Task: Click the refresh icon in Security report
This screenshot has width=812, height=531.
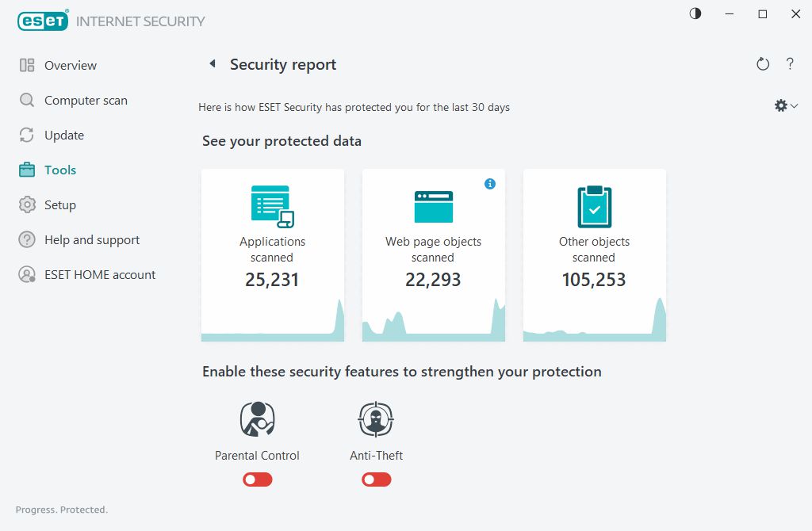Action: pos(763,64)
